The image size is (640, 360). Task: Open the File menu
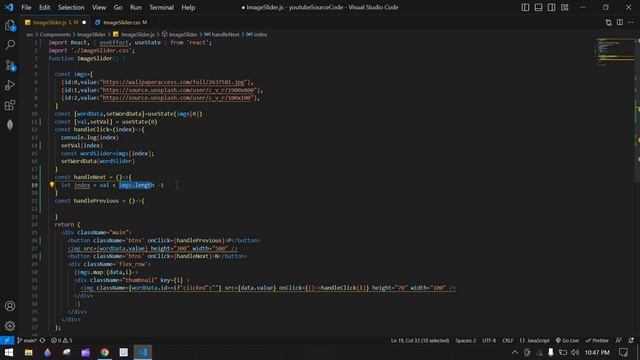click(26, 7)
